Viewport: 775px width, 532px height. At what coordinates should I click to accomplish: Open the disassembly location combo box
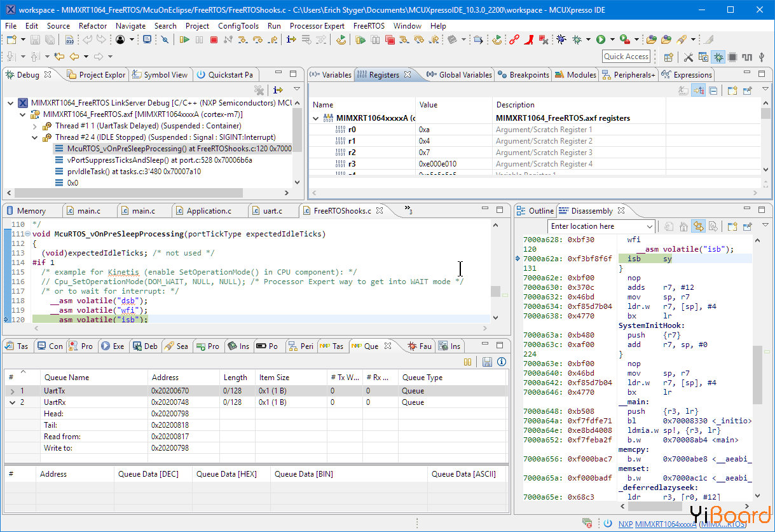click(601, 226)
